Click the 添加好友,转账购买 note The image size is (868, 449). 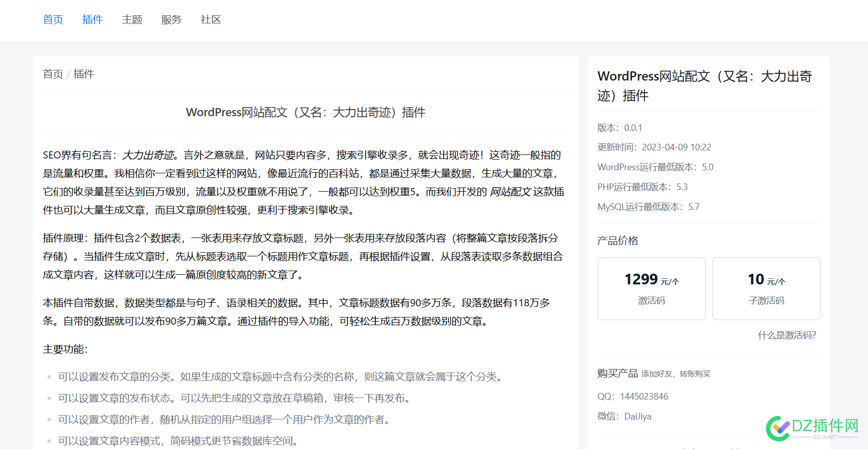coord(676,374)
